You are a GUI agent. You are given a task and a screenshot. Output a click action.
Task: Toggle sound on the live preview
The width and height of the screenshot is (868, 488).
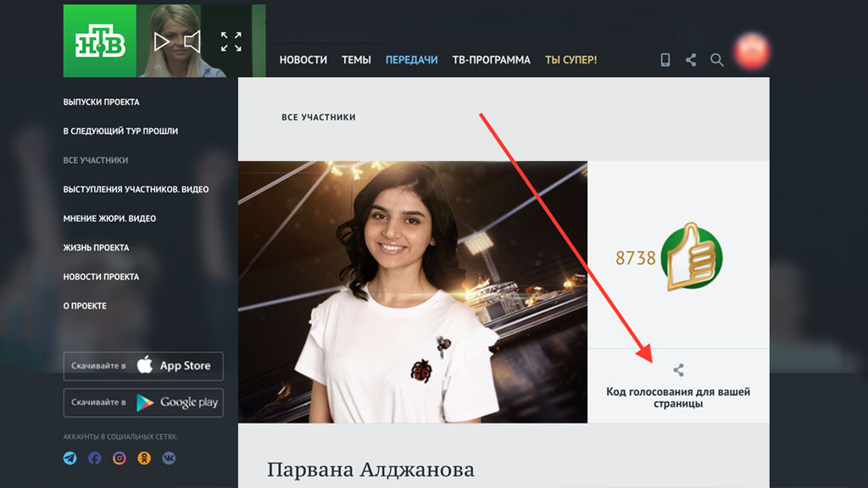(x=192, y=42)
